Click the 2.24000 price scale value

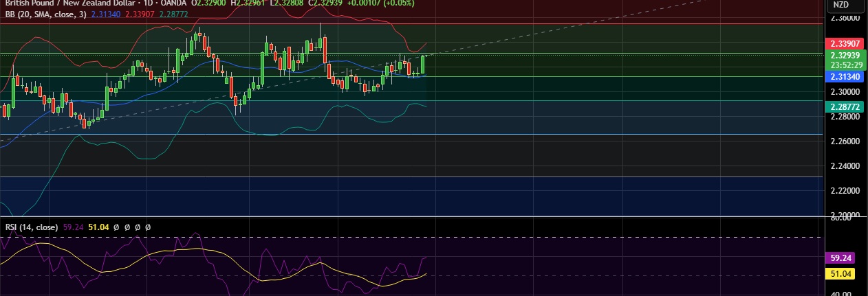click(845, 166)
